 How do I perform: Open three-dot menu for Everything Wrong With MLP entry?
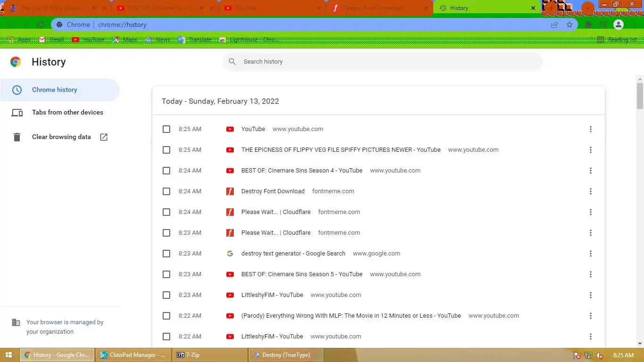click(x=591, y=316)
